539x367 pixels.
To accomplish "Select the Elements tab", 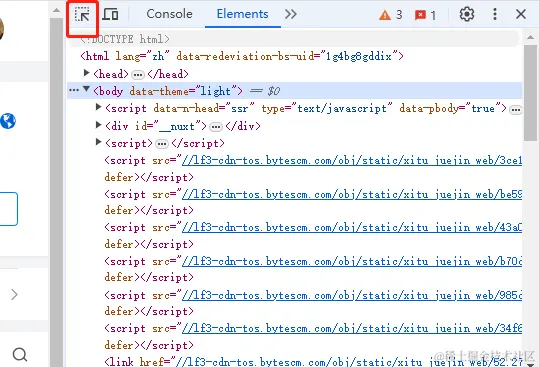I will point(242,14).
